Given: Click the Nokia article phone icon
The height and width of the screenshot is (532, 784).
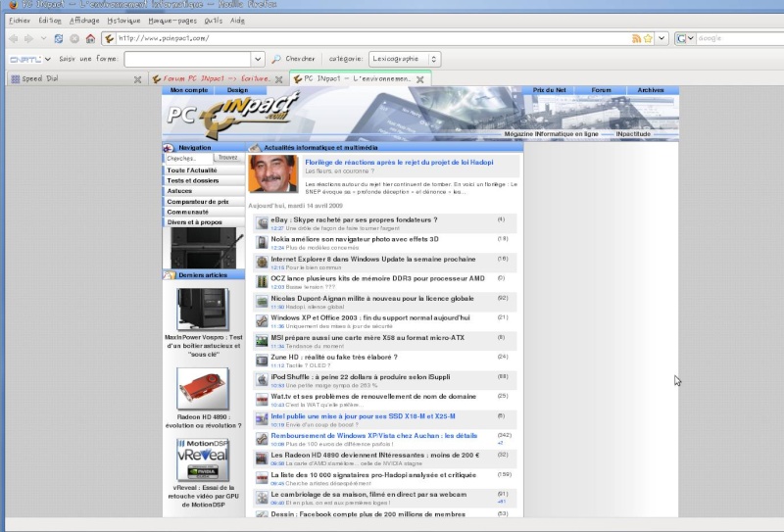Looking at the screenshot, I should 262,243.
